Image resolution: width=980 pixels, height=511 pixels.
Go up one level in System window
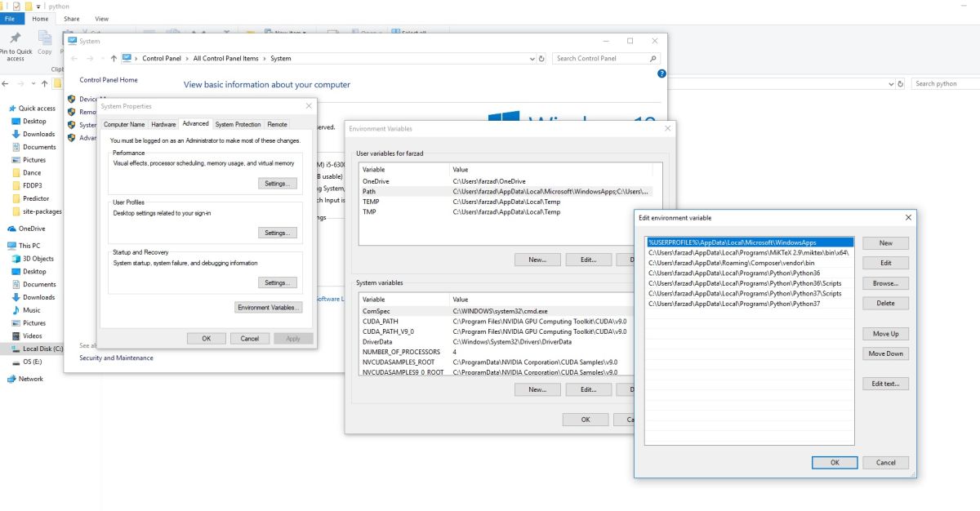click(114, 59)
